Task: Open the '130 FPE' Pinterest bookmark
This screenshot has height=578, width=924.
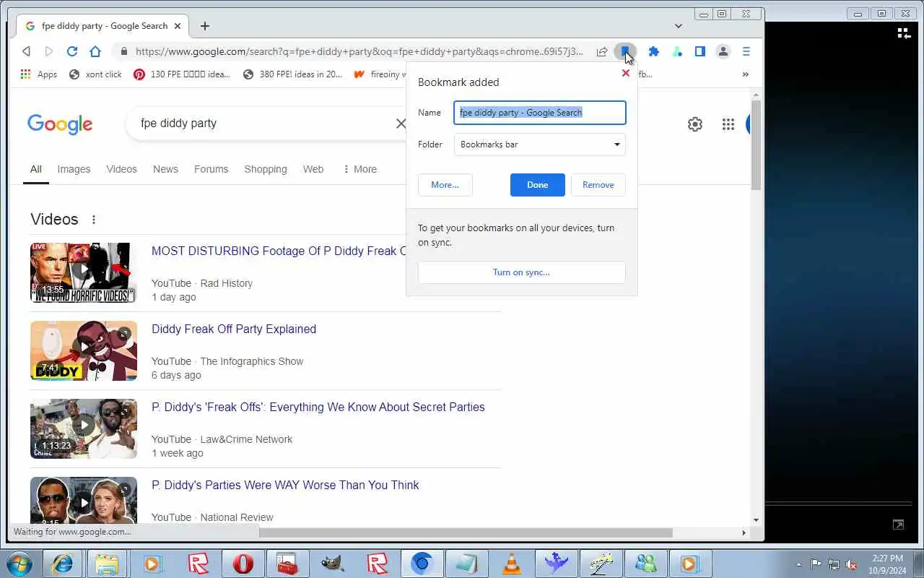Action: pos(182,74)
